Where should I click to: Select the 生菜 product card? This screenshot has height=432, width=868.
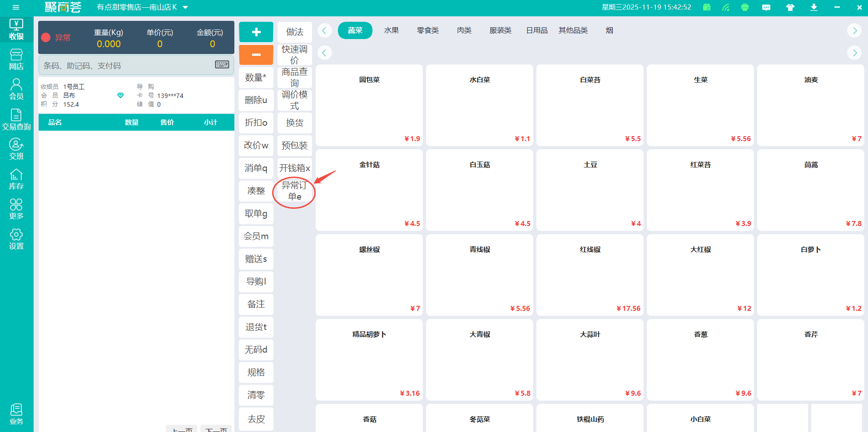pos(700,105)
